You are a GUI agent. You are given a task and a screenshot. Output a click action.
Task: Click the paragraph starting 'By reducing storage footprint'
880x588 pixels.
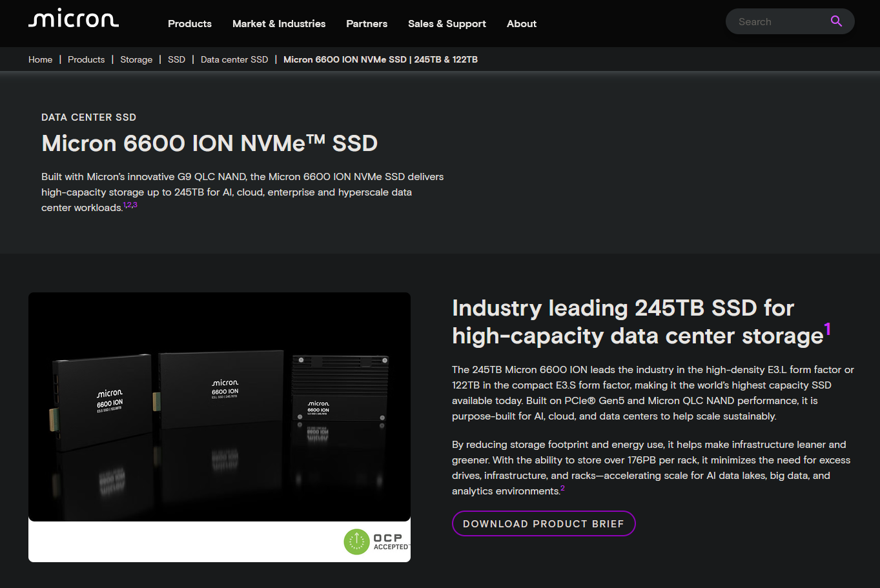651,468
